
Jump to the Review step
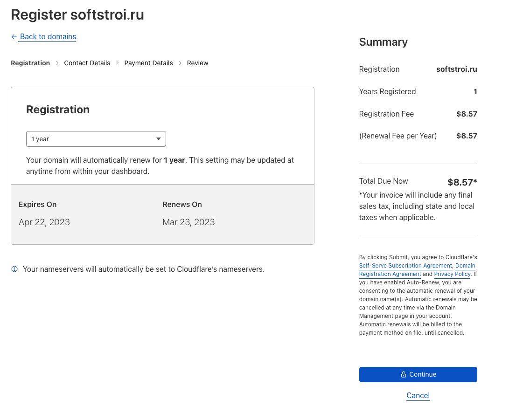197,63
